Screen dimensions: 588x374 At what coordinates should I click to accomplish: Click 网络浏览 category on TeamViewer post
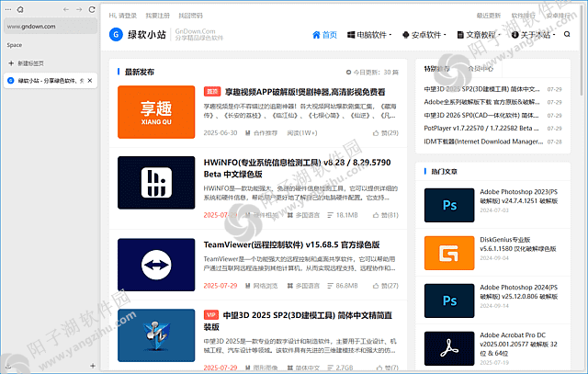tap(262, 286)
